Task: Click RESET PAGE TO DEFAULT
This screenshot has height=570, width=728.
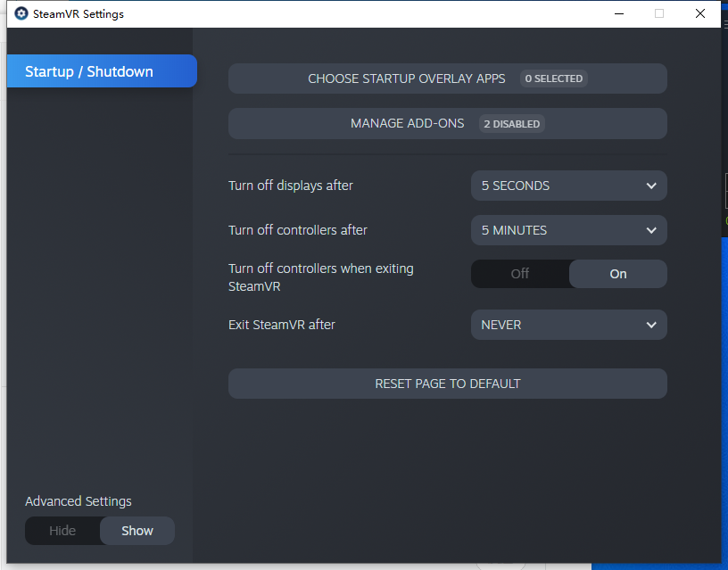Action: click(x=447, y=383)
